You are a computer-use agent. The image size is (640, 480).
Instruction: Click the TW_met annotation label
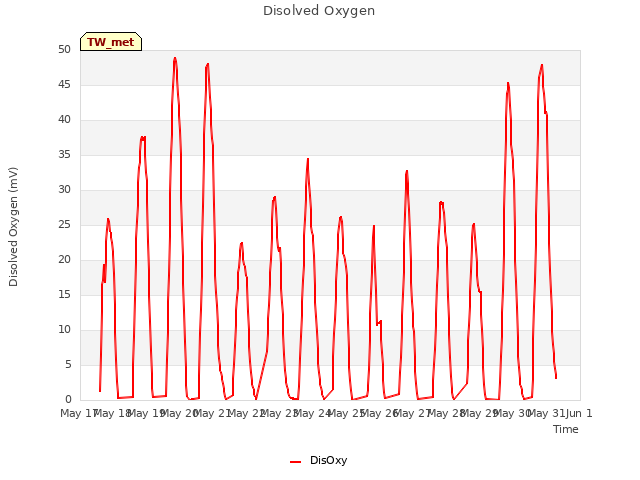(111, 42)
